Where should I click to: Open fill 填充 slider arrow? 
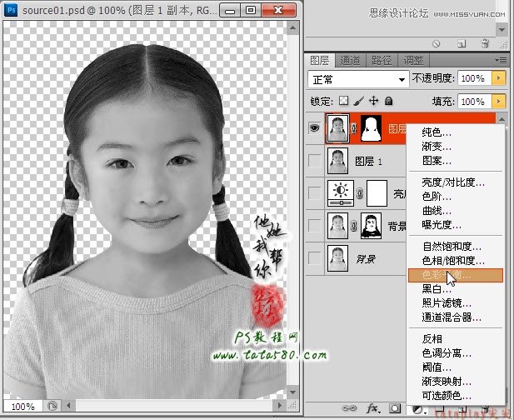click(498, 102)
